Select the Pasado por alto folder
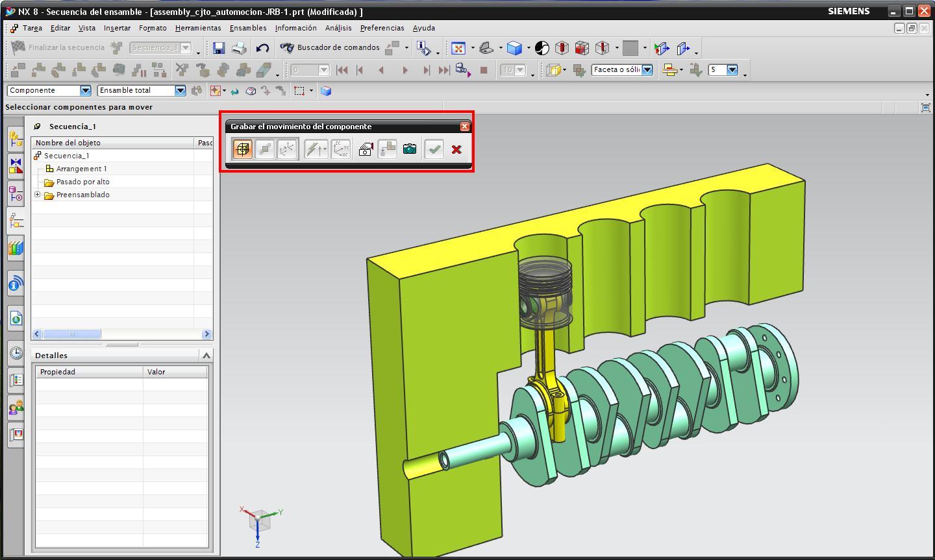935x560 pixels. (x=82, y=182)
